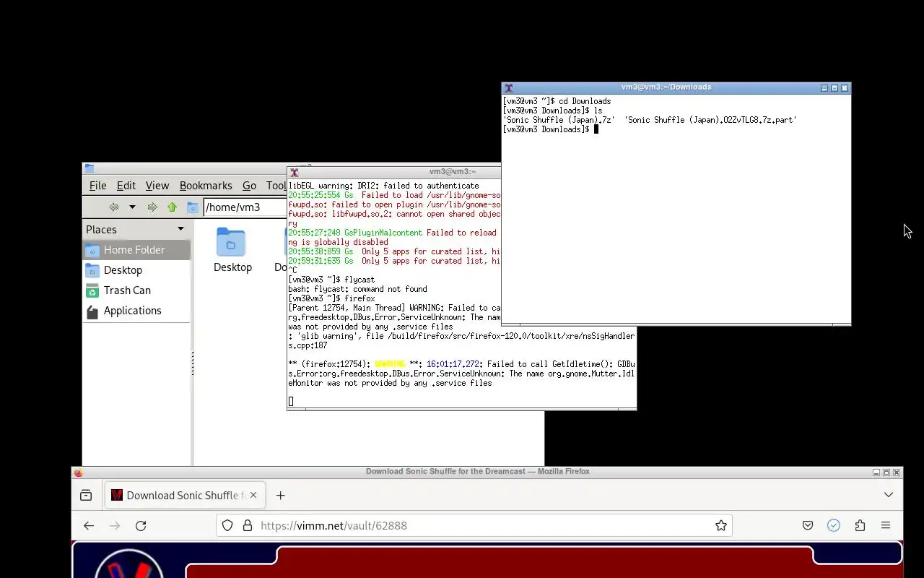Viewport: 924px width, 578px height.
Task: Click the Firefox back arrow
Action: [x=89, y=526]
